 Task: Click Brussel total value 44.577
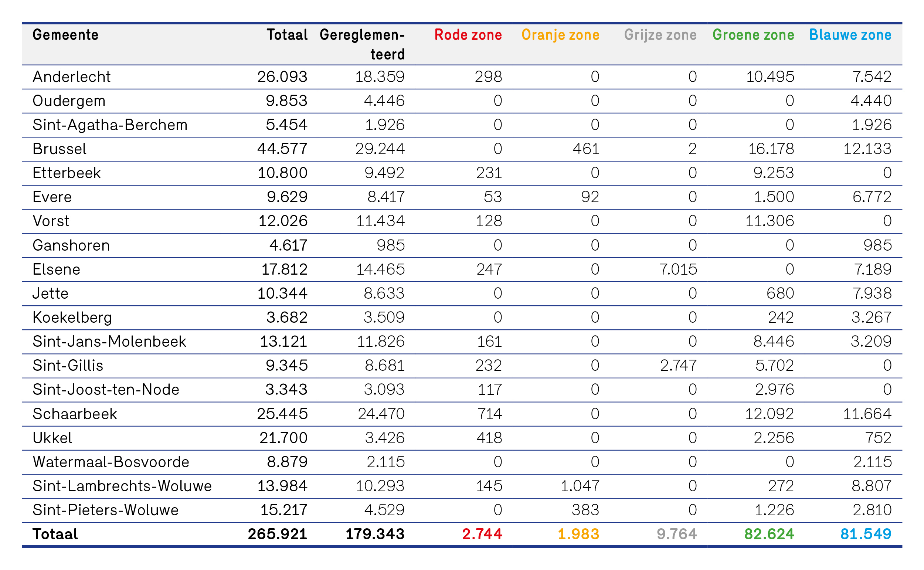(282, 149)
